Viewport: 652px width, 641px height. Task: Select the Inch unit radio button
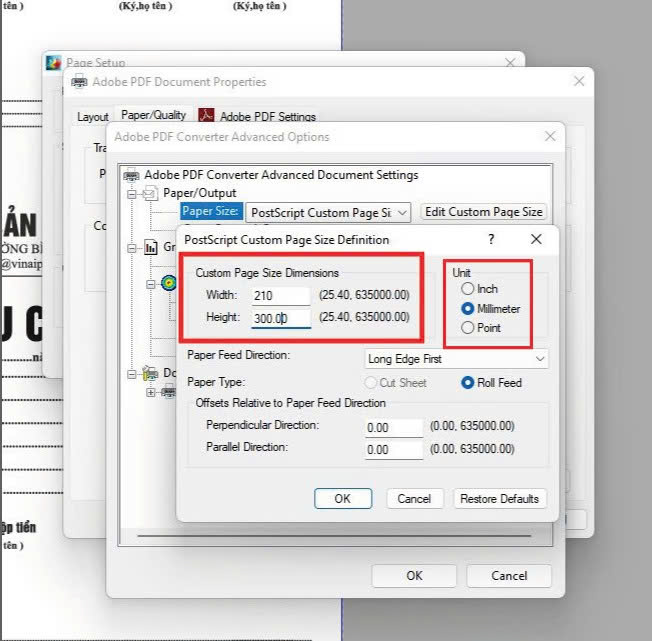click(467, 288)
